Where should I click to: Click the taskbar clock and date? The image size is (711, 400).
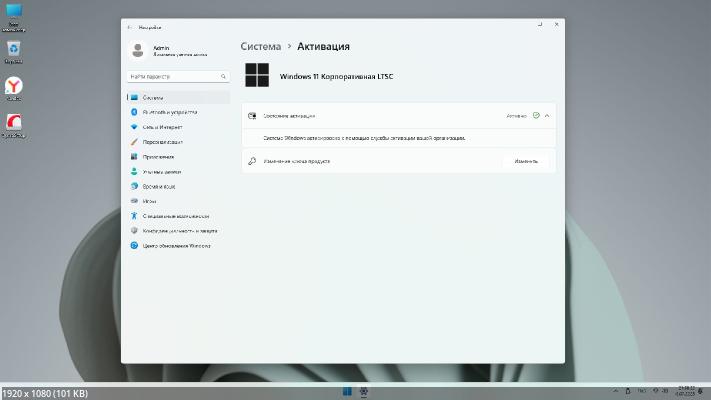[x=686, y=391]
